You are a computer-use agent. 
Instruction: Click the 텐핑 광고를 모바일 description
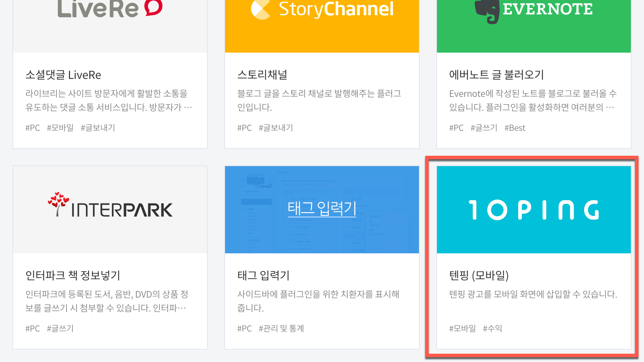533,294
